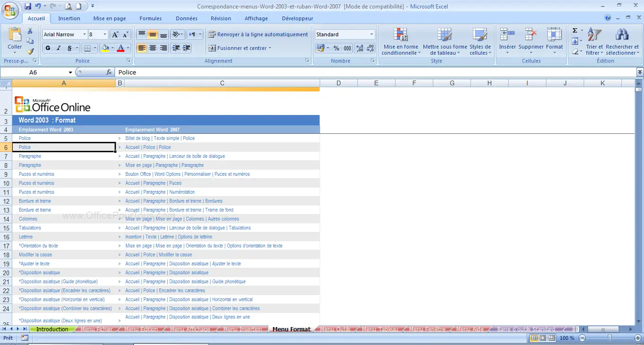This screenshot has height=345, width=644.
Task: Open Mise en forme conditionnelle menu
Action: 400,41
